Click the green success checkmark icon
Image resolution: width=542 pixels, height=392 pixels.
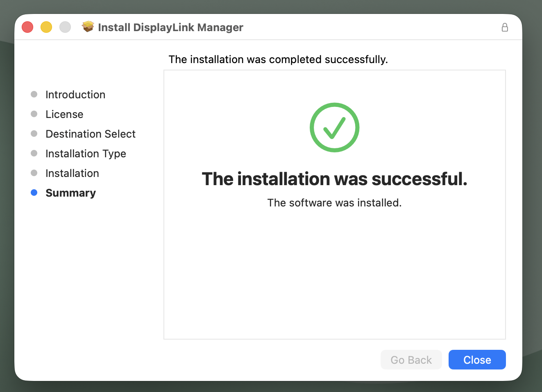coord(335,127)
